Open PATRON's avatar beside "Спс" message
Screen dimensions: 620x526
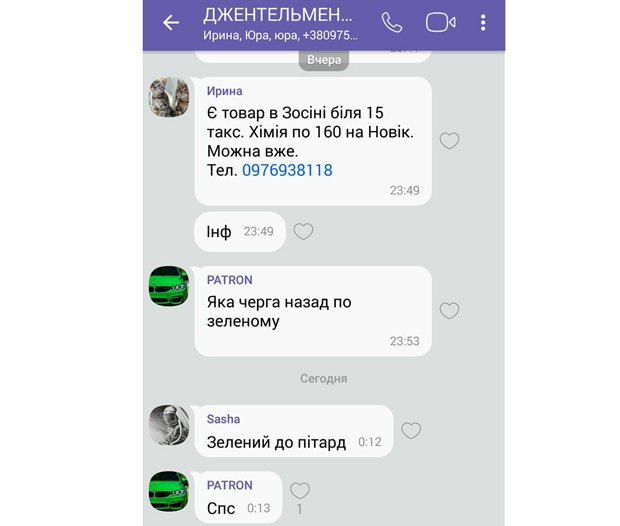click(169, 491)
